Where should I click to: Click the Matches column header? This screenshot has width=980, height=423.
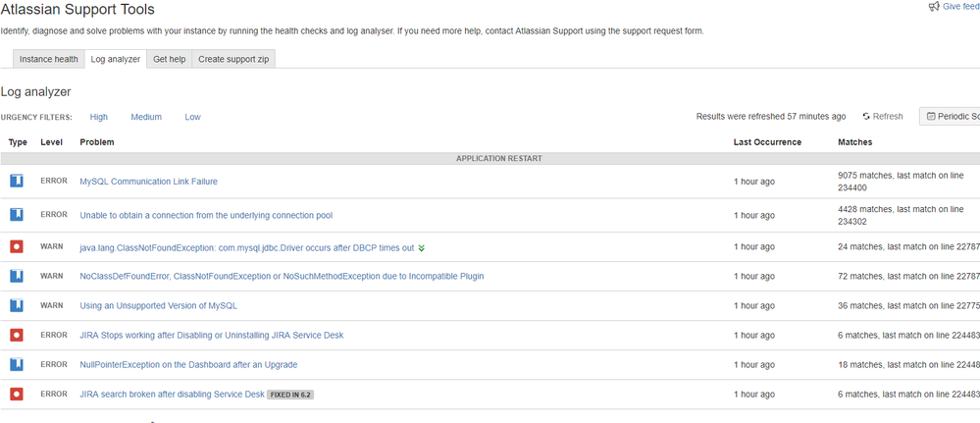click(x=855, y=142)
